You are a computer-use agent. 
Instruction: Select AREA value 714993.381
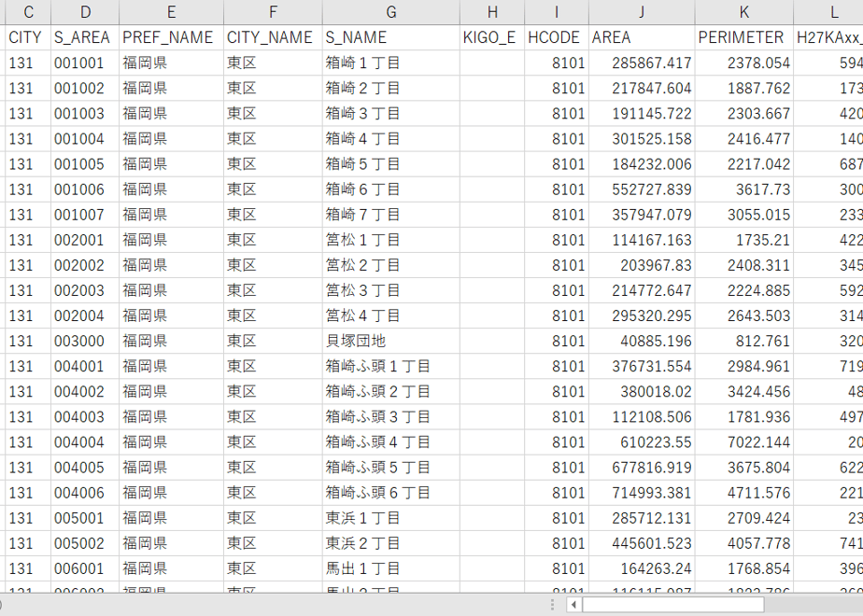(x=642, y=493)
